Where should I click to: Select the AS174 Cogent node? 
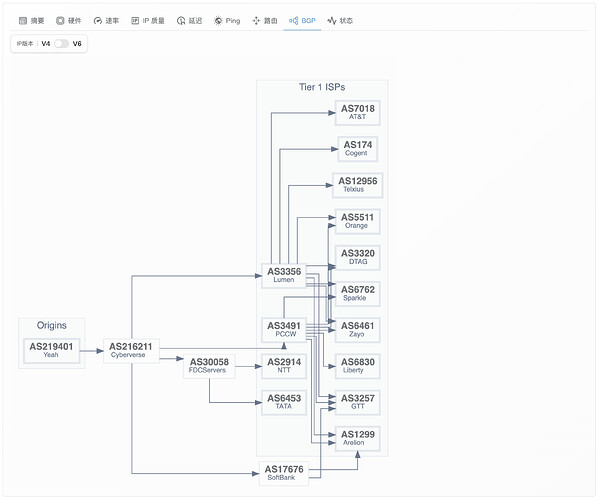[358, 149]
